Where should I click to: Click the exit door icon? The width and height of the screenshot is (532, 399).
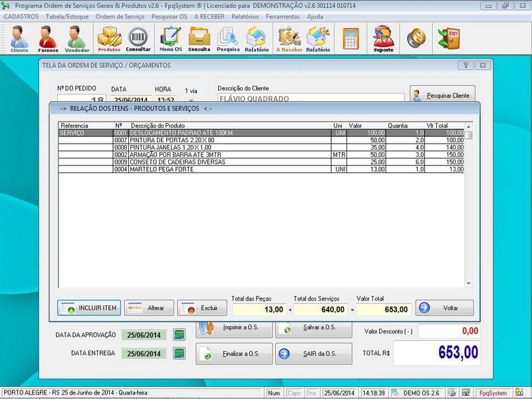point(452,38)
